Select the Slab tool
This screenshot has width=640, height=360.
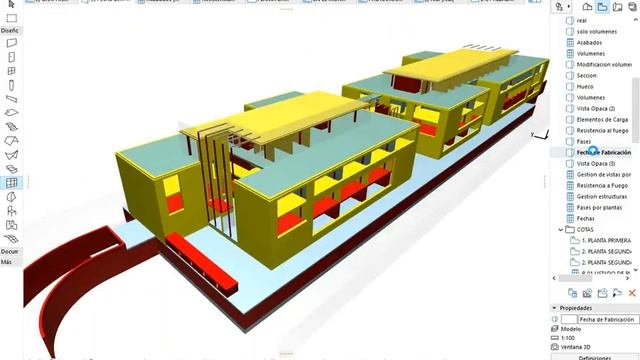(x=11, y=113)
